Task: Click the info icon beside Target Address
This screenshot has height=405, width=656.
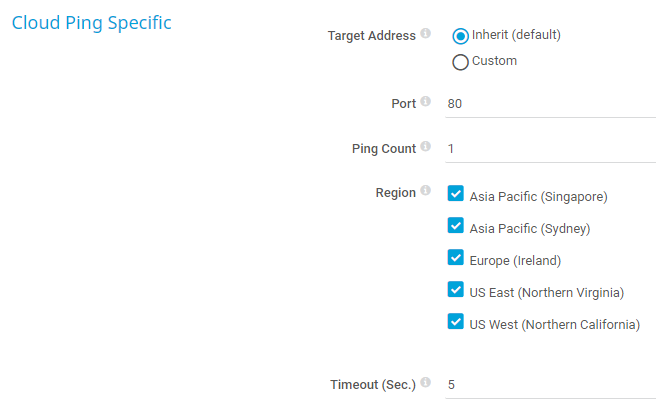Action: point(425,34)
